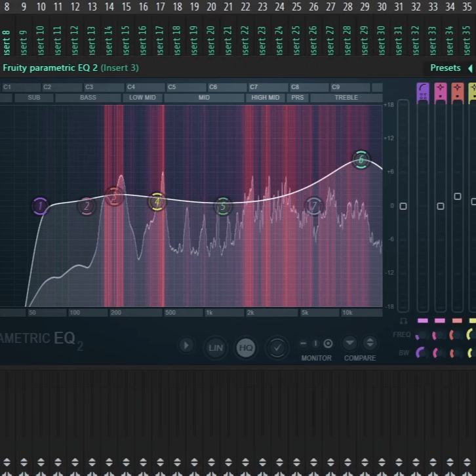Image resolution: width=476 pixels, height=476 pixels.
Task: Click orange band 3 BW knob
Action: tap(456, 353)
